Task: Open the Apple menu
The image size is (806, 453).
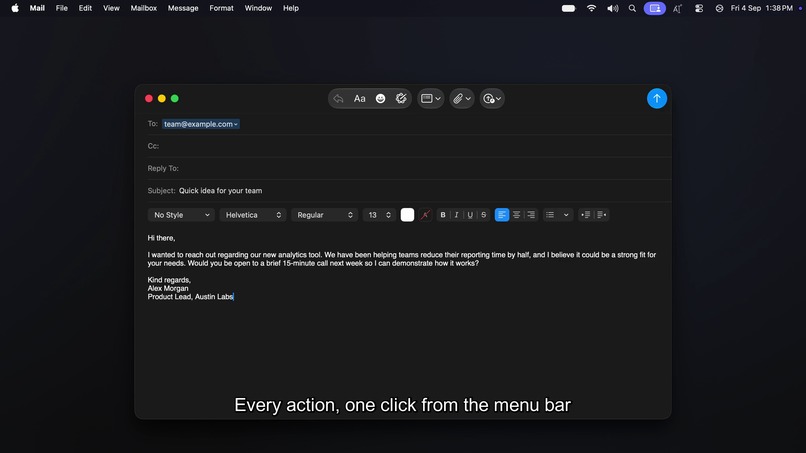Action: pos(15,8)
